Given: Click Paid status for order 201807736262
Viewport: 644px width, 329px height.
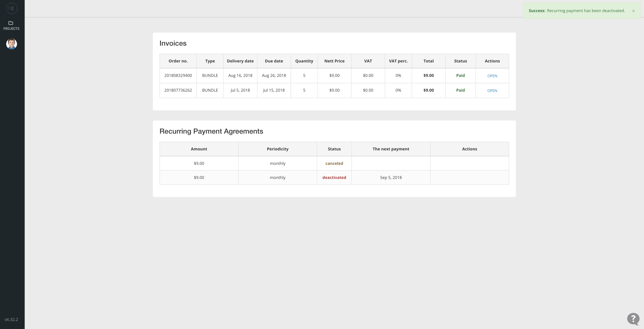Looking at the screenshot, I should 460,90.
